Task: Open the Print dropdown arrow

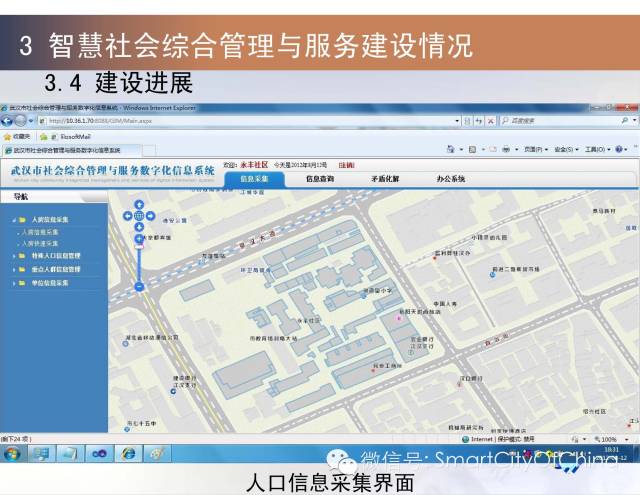Action: 516,150
